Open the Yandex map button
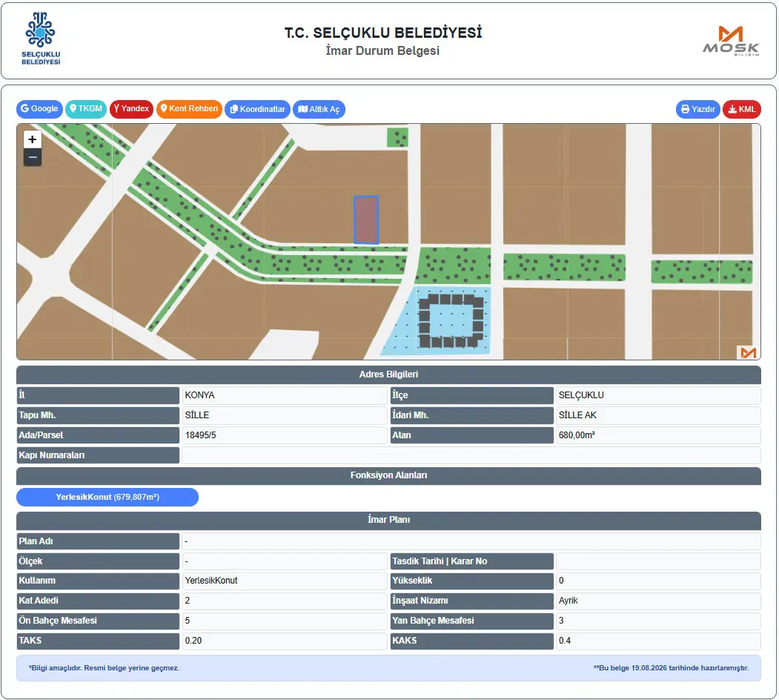Screen dimensions: 779x700 click(131, 109)
